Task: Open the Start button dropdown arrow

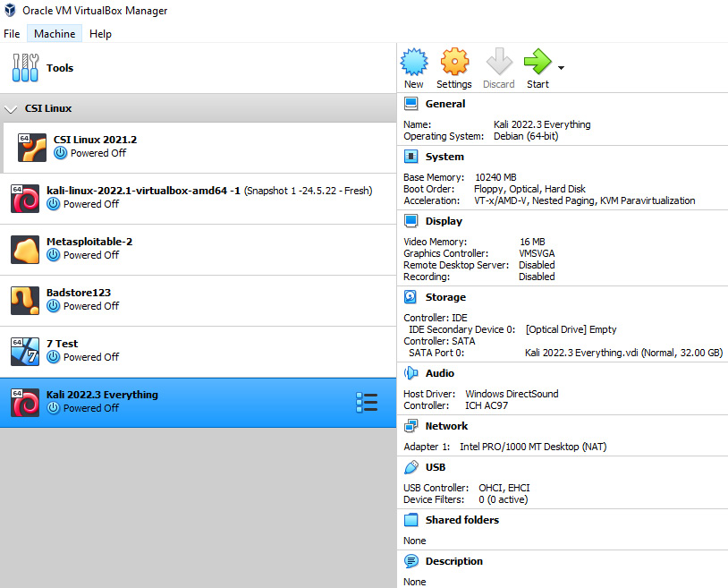Action: coord(562,68)
